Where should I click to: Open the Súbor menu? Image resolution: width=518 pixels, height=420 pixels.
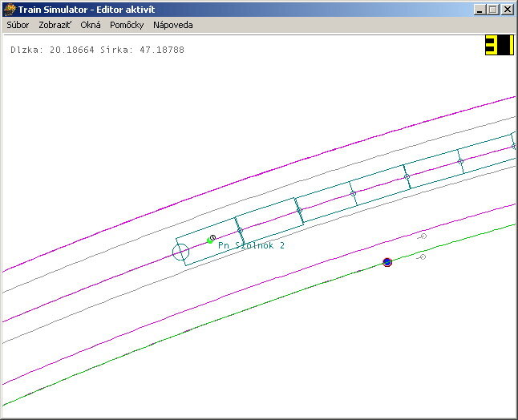[x=18, y=25]
